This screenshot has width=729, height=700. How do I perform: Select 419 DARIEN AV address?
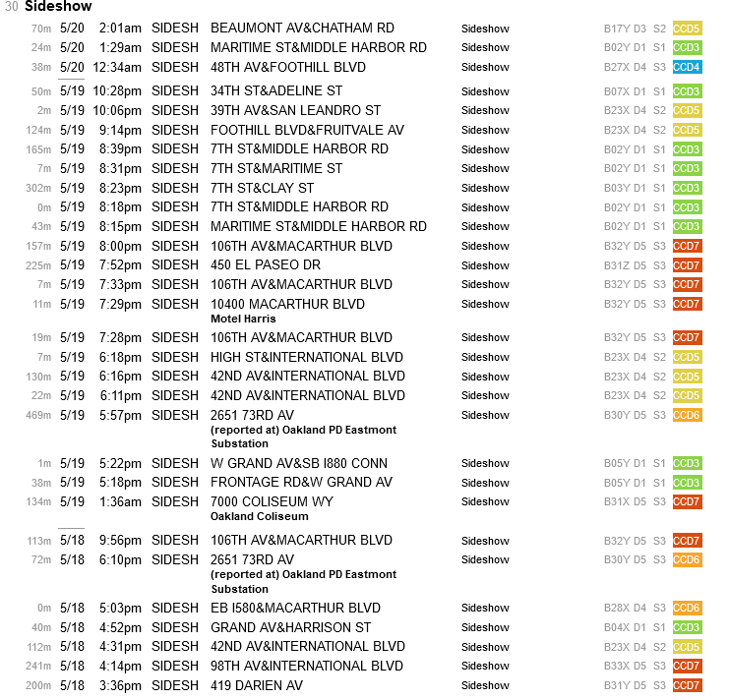(257, 685)
